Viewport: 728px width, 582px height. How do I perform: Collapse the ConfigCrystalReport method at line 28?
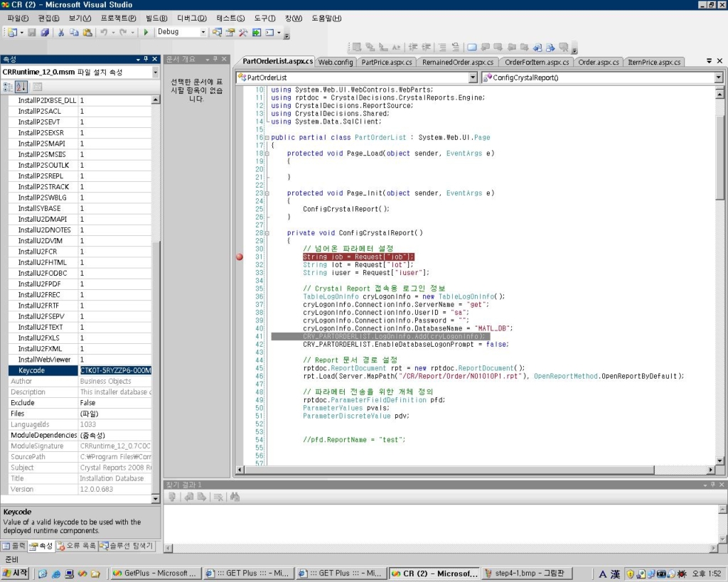[267, 234]
